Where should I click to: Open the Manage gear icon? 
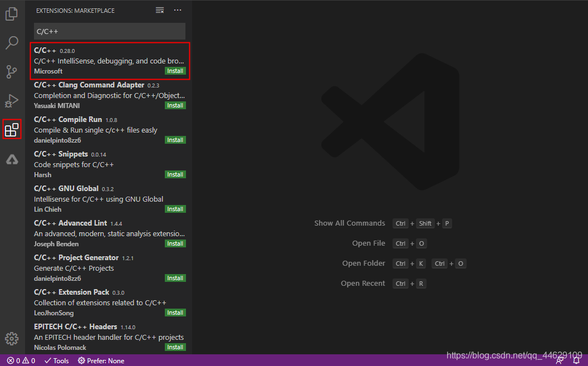point(12,339)
